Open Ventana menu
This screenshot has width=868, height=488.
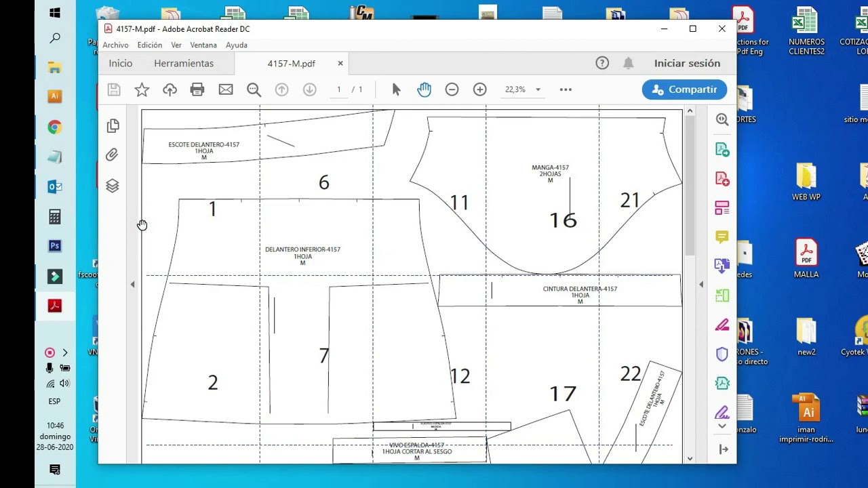pos(203,45)
